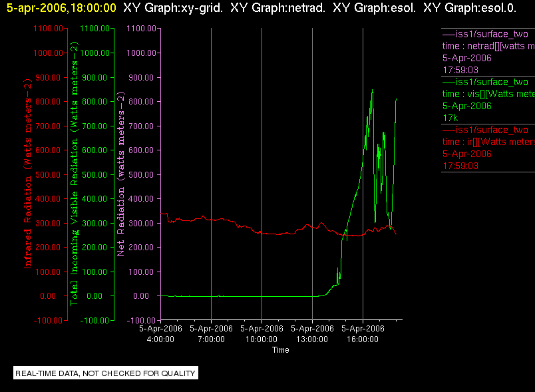Click the Total Incoming Visible Radiation label

[x=75, y=174]
